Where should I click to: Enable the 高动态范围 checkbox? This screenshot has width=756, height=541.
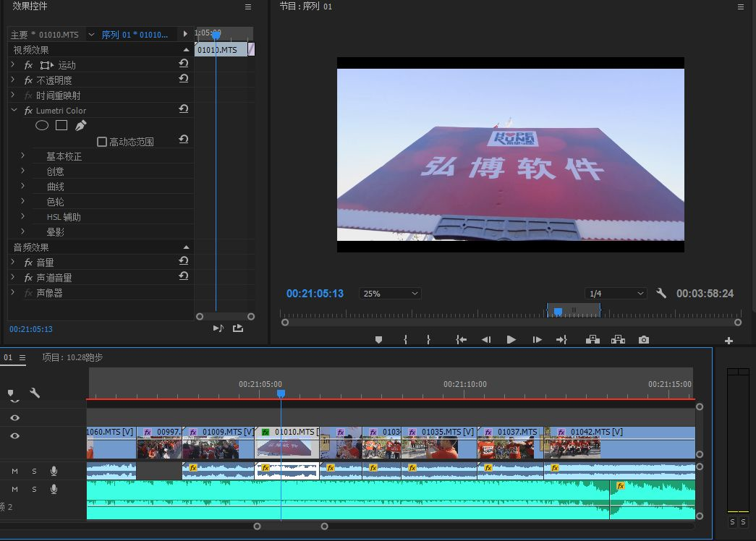(102, 142)
